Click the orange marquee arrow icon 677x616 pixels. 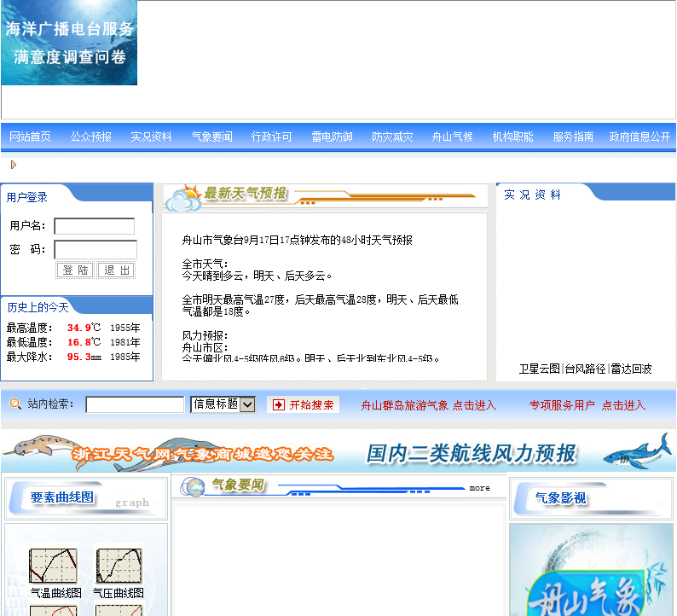tap(14, 165)
